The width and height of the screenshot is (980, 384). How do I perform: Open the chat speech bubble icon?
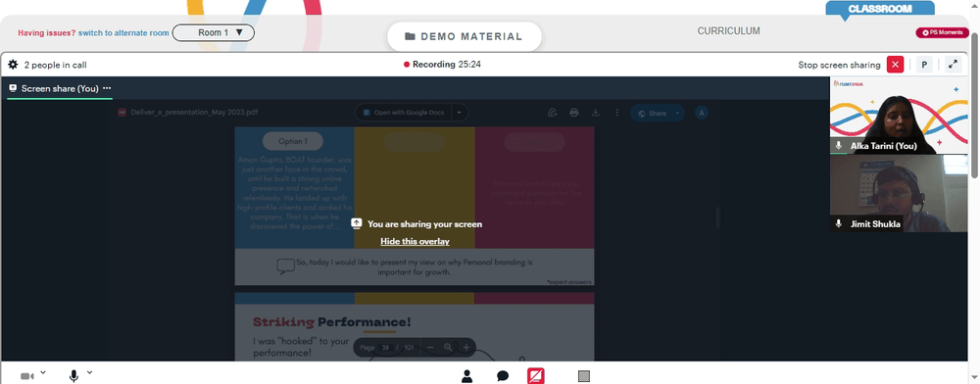[503, 376]
